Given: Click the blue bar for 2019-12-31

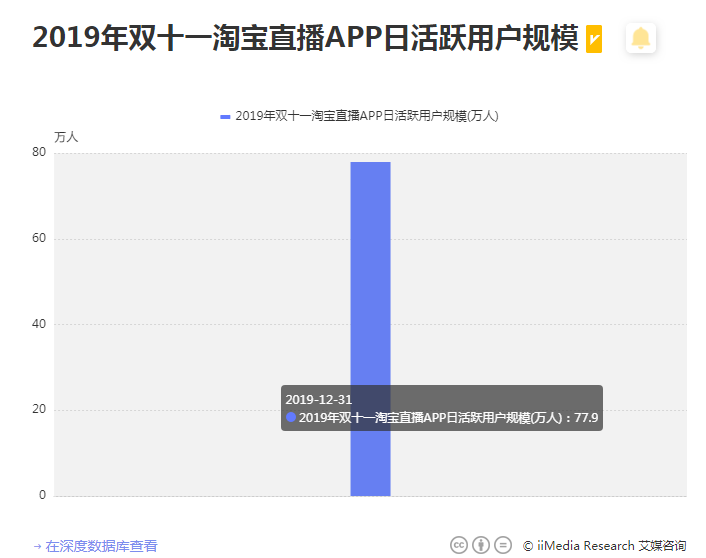Looking at the screenshot, I should point(370,329).
